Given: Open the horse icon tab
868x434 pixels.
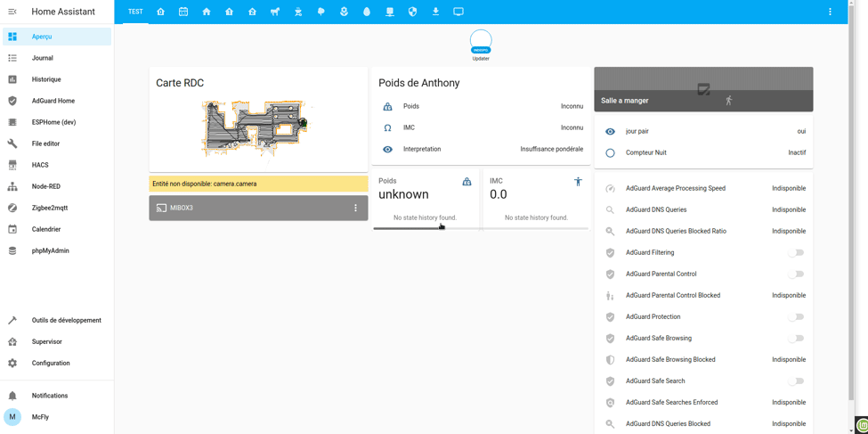Looking at the screenshot, I should [275, 12].
